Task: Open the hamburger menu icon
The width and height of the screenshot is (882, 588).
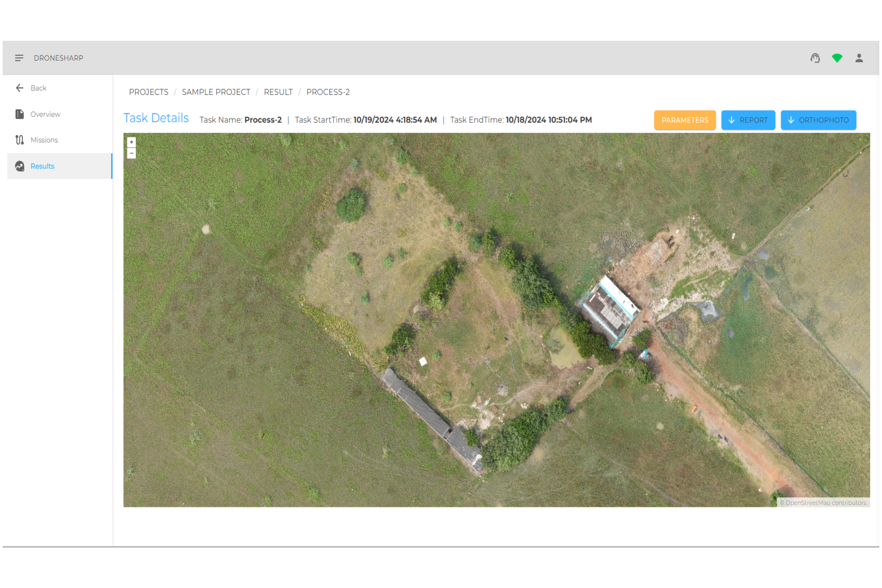Action: click(x=19, y=58)
